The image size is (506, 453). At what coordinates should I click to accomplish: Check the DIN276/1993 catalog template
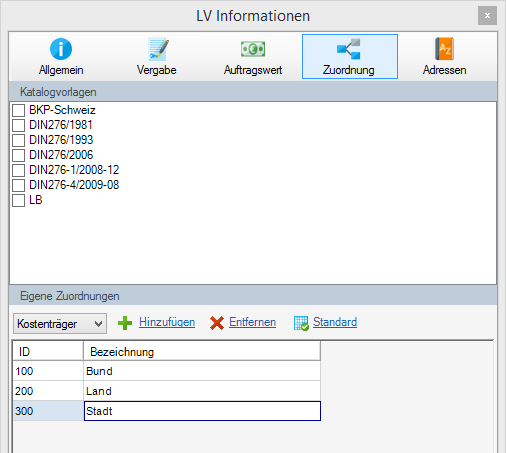[19, 140]
